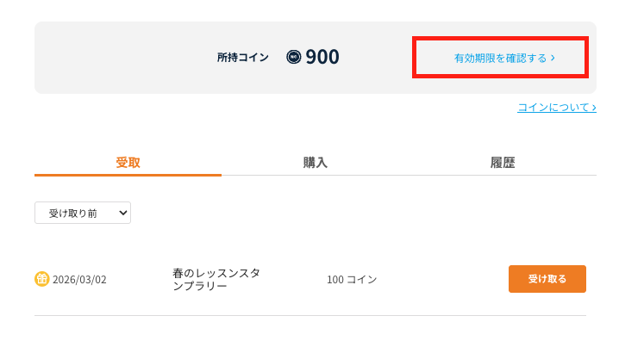Click the 春のレッスンスタンプラリー item title
The height and width of the screenshot is (347, 644).
click(216, 279)
